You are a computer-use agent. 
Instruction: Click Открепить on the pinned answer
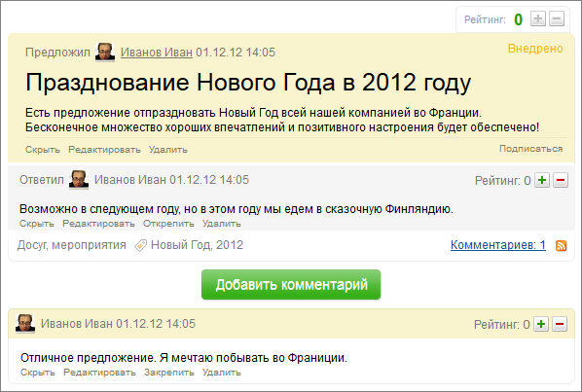pos(168,224)
